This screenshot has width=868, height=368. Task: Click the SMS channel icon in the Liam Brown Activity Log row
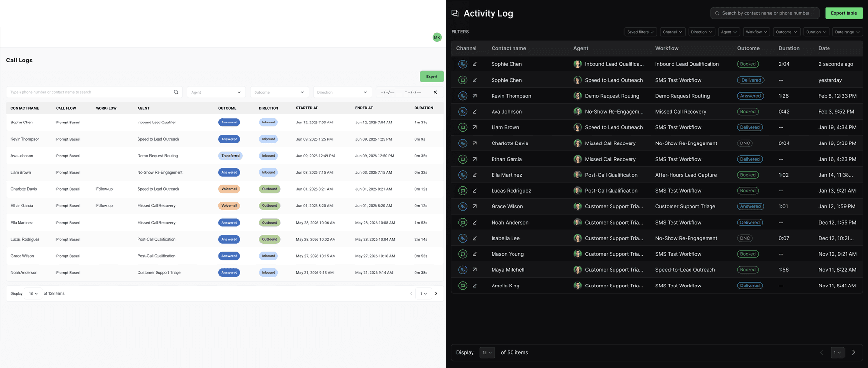coord(463,127)
